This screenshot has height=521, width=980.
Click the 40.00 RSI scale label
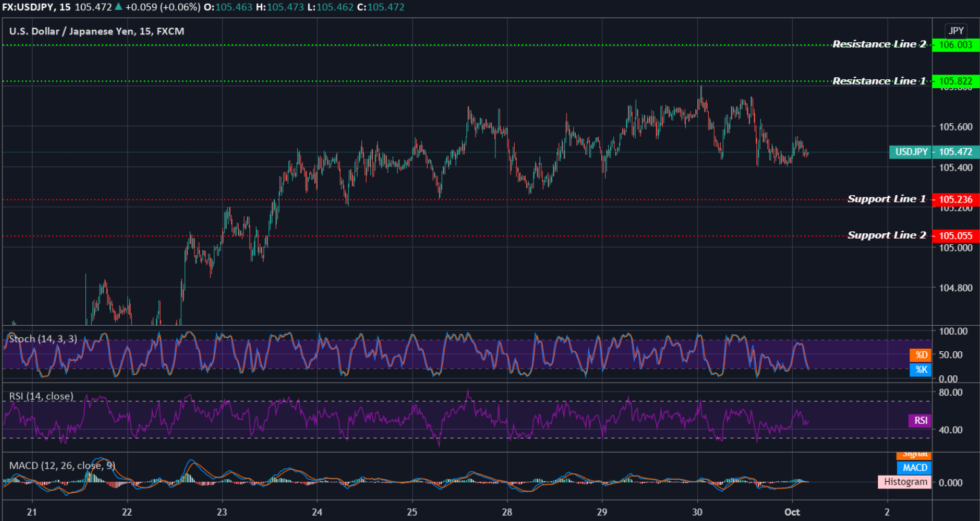(951, 430)
